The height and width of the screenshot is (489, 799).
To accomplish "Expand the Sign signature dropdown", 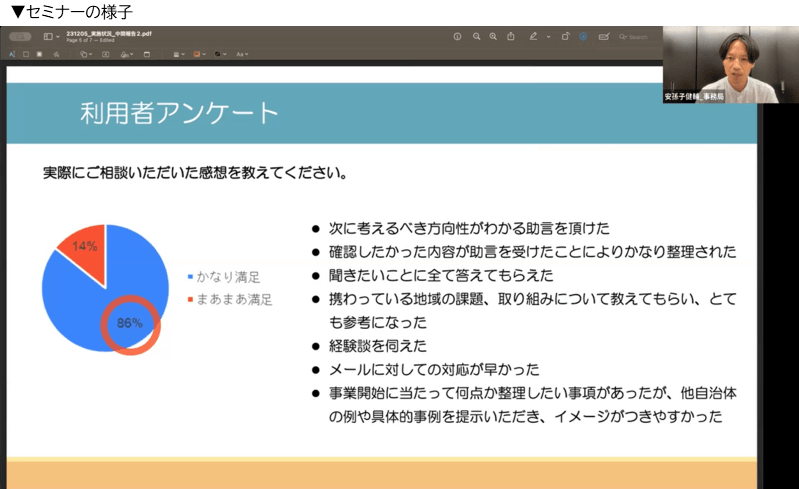I will click(x=127, y=54).
